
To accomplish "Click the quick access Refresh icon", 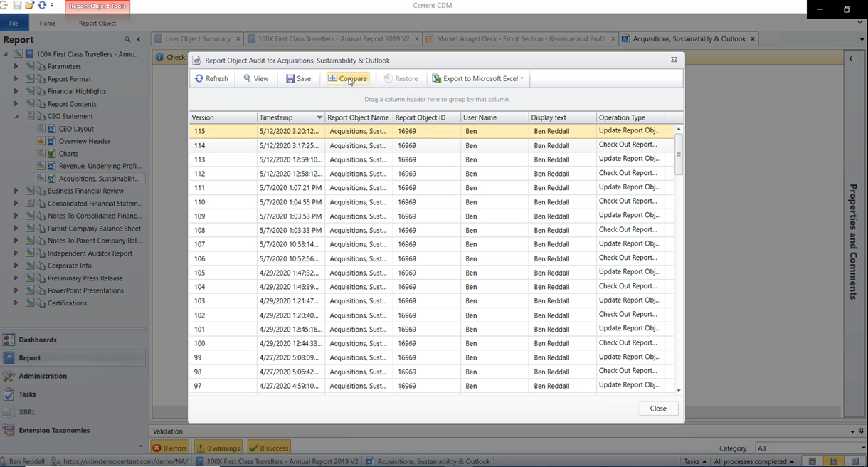I will tap(42, 5).
